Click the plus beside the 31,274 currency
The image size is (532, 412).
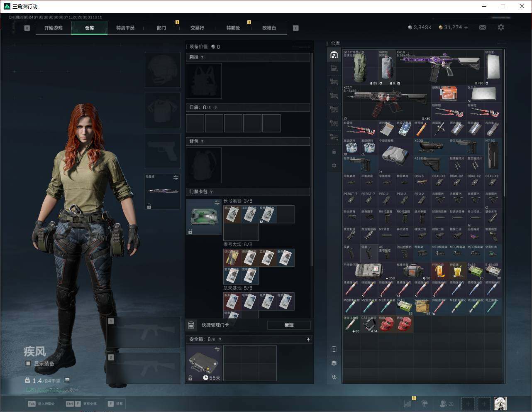pos(466,27)
